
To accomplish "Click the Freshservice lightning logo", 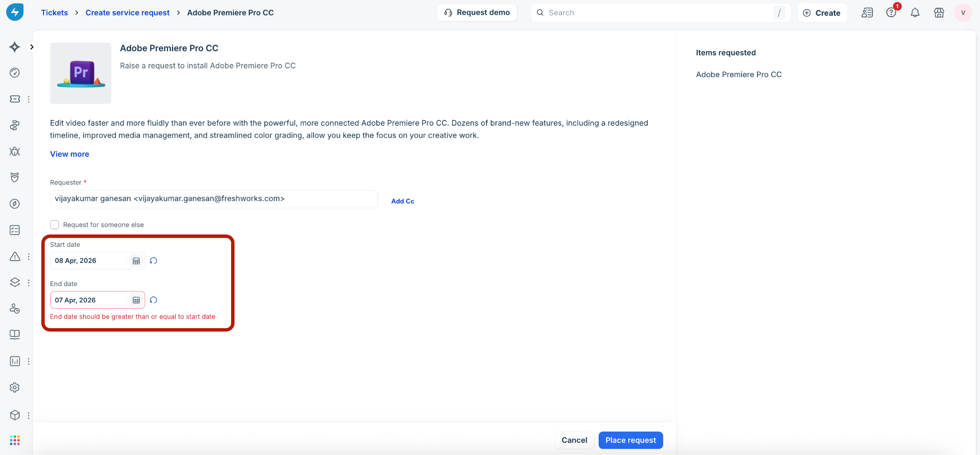I will coord(15,12).
